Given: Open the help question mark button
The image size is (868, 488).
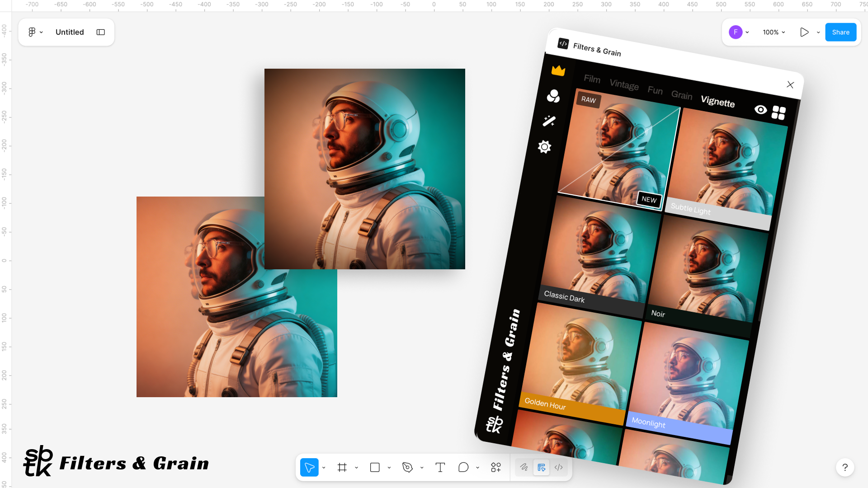Looking at the screenshot, I should pos(845,467).
